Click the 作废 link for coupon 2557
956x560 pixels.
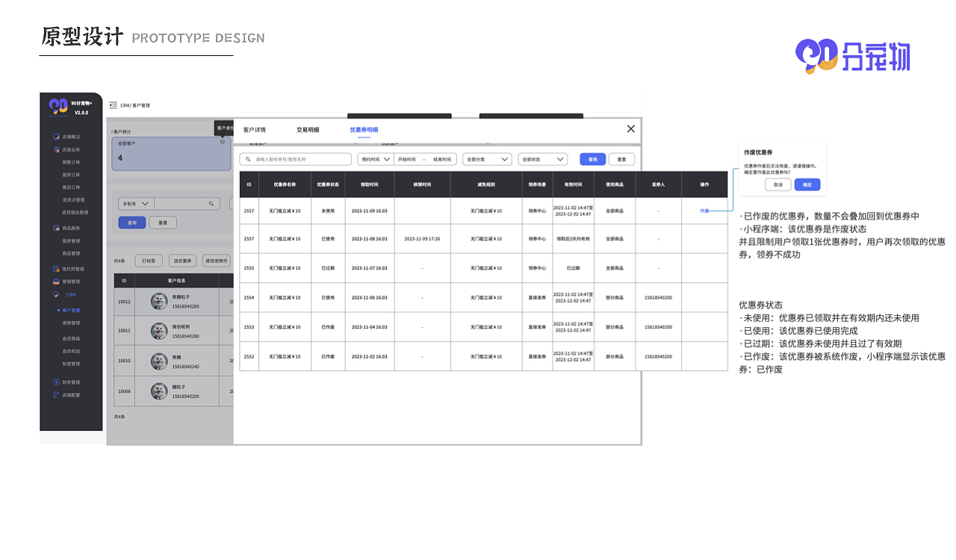[x=704, y=211]
